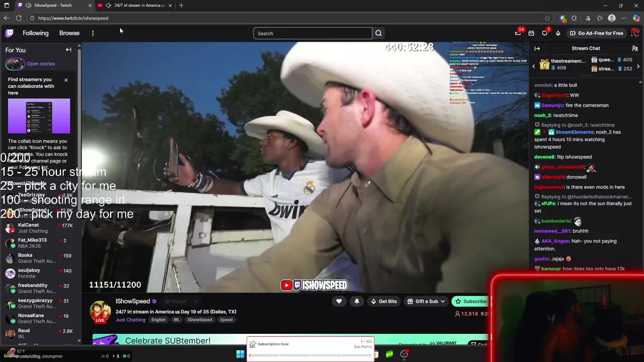Add this page to favorites with star
The height and width of the screenshot is (362, 644).
pos(547,18)
